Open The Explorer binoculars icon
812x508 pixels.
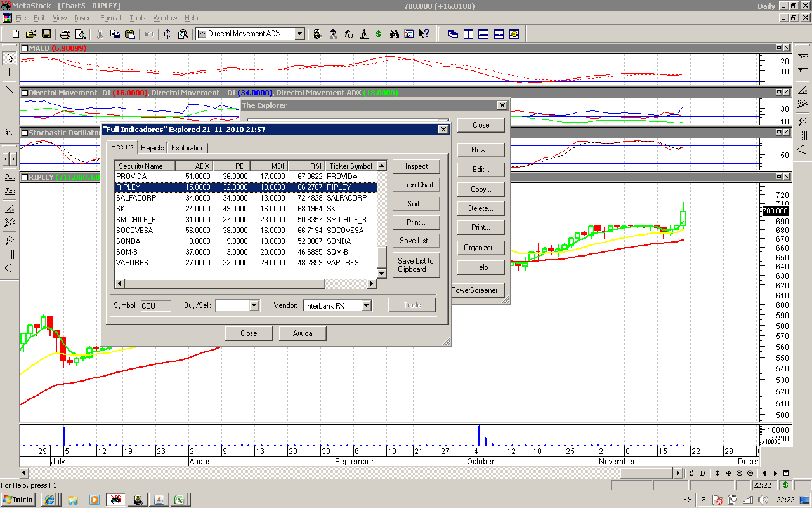(394, 34)
